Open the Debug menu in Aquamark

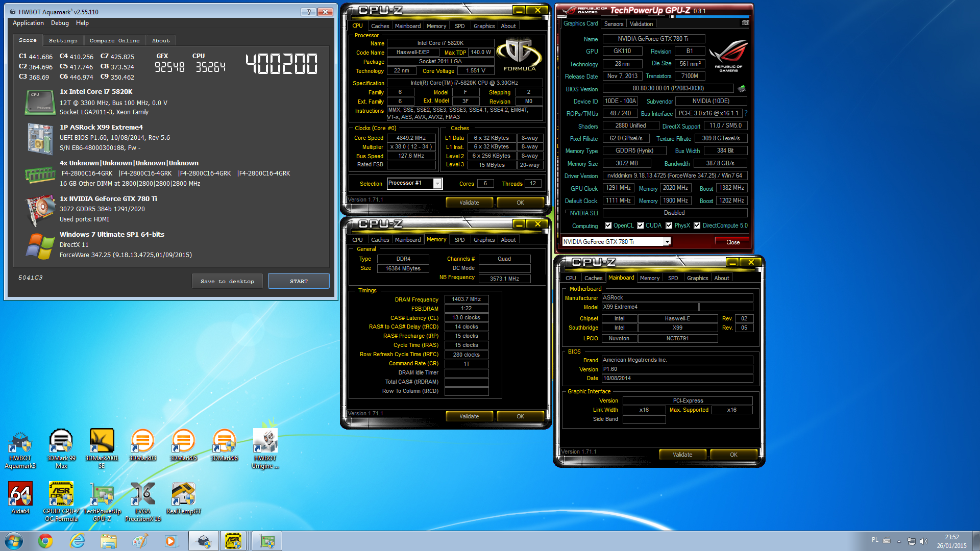pos(60,23)
